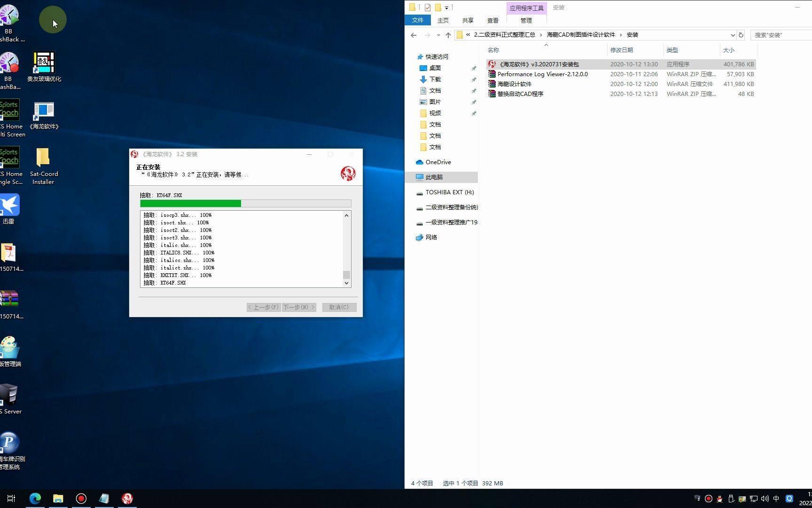Open the 查看 ribbon tab
The width and height of the screenshot is (812, 508).
pyautogui.click(x=493, y=20)
